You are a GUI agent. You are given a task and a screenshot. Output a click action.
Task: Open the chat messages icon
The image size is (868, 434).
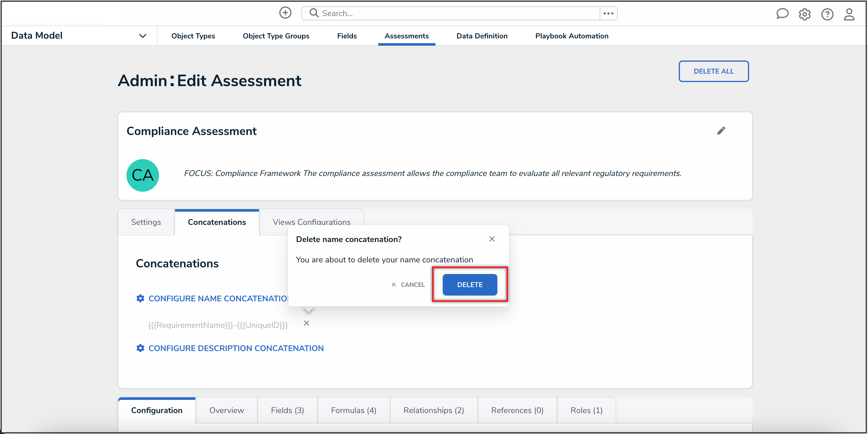782,14
